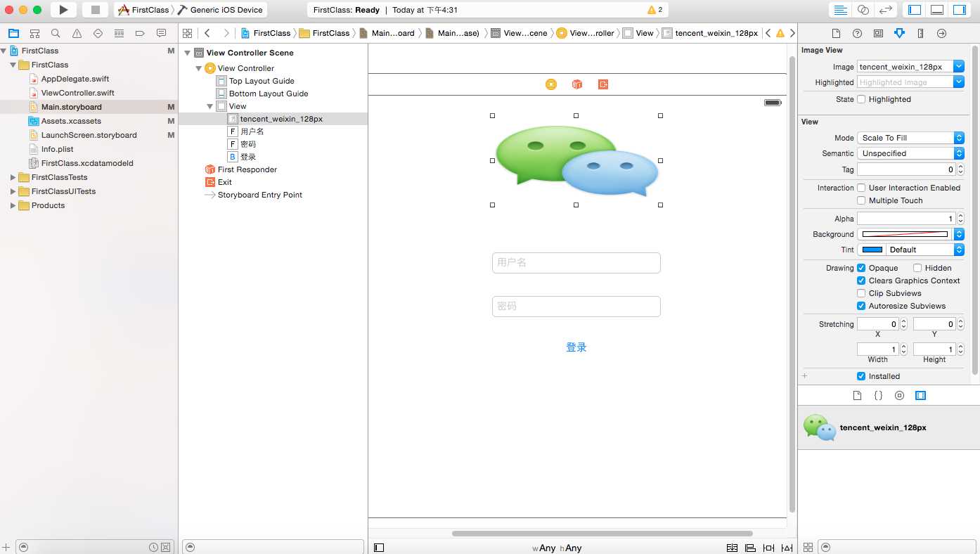This screenshot has width=980, height=554.
Task: Open the File Template library
Action: [x=857, y=395]
